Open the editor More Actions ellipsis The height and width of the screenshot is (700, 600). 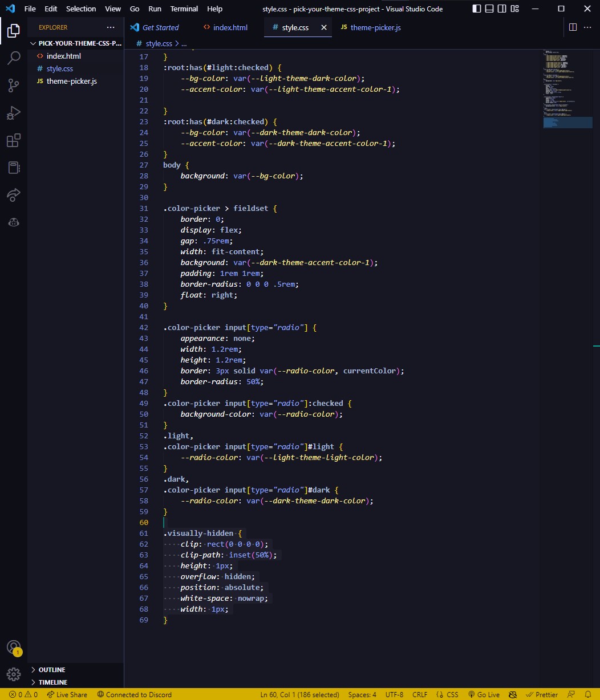click(589, 27)
